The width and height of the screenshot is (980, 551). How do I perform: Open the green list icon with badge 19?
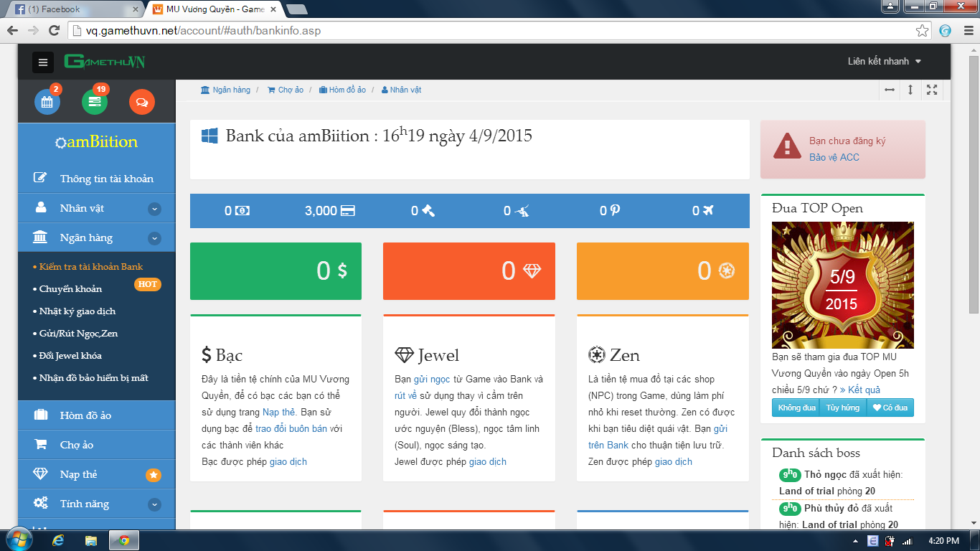pyautogui.click(x=95, y=102)
